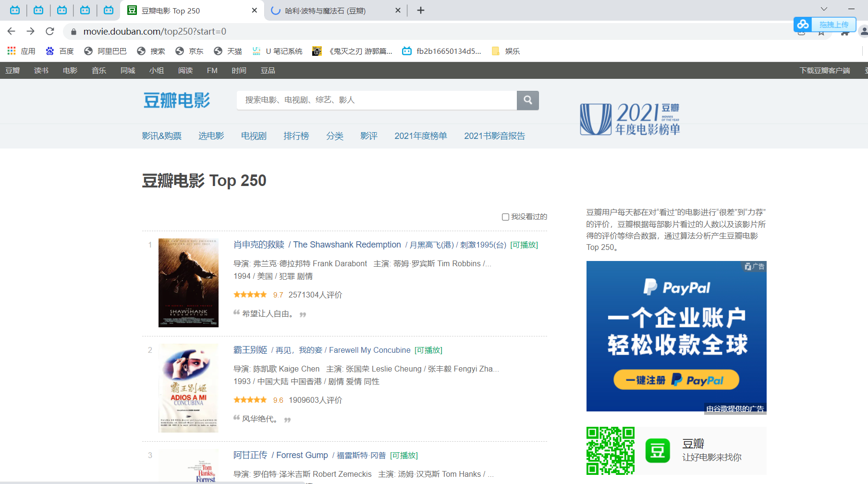The image size is (868, 484).
Task: Open the 百度 bookmark
Action: pyautogui.click(x=60, y=51)
